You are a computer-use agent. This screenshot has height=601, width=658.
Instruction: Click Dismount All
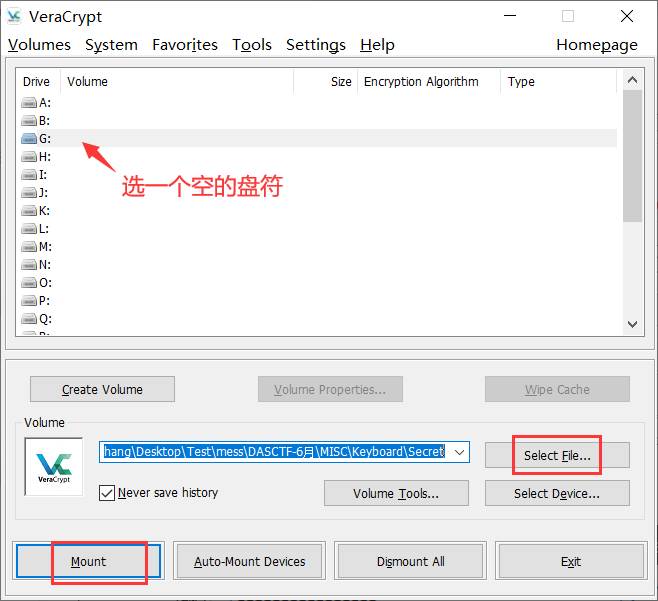pos(410,561)
